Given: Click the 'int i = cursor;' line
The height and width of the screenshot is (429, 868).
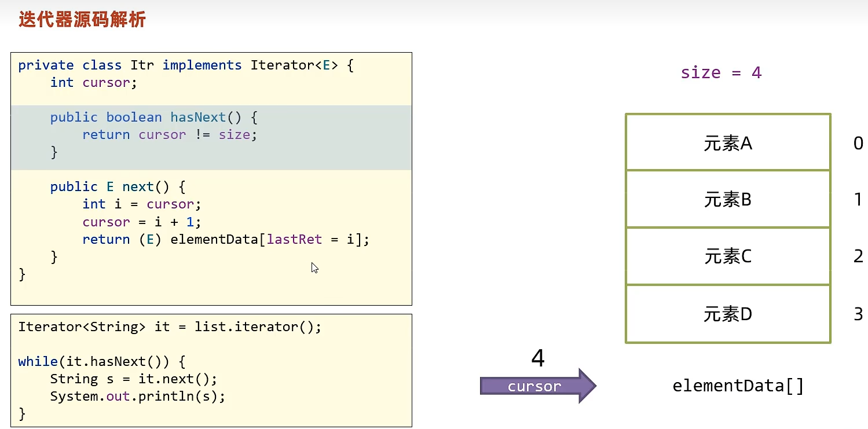Looking at the screenshot, I should coord(141,204).
